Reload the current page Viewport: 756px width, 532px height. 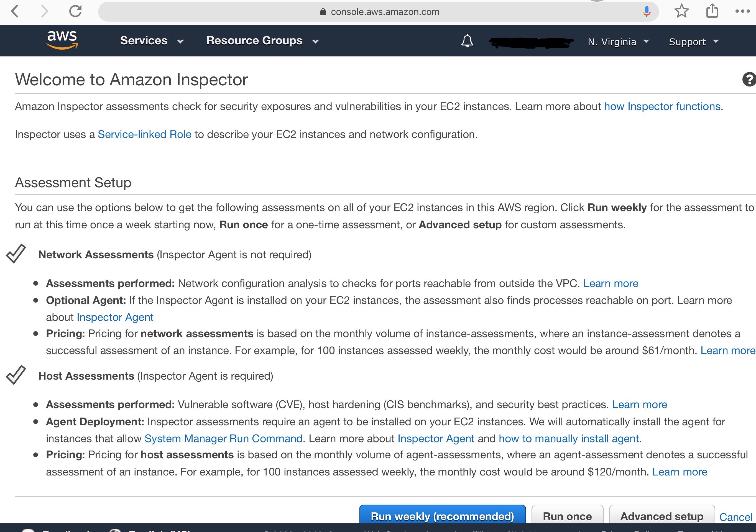tap(75, 11)
